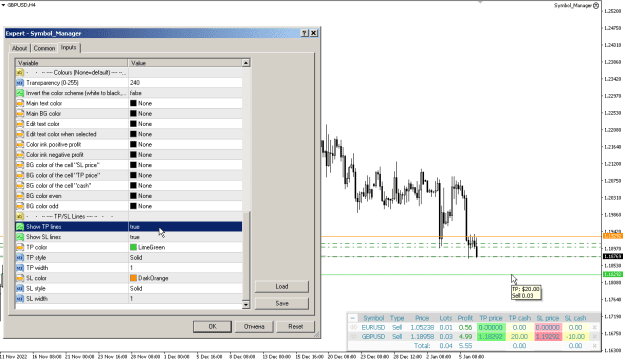This screenshot has width=625, height=362.
Task: Click the TP width row icon
Action: [x=20, y=268]
